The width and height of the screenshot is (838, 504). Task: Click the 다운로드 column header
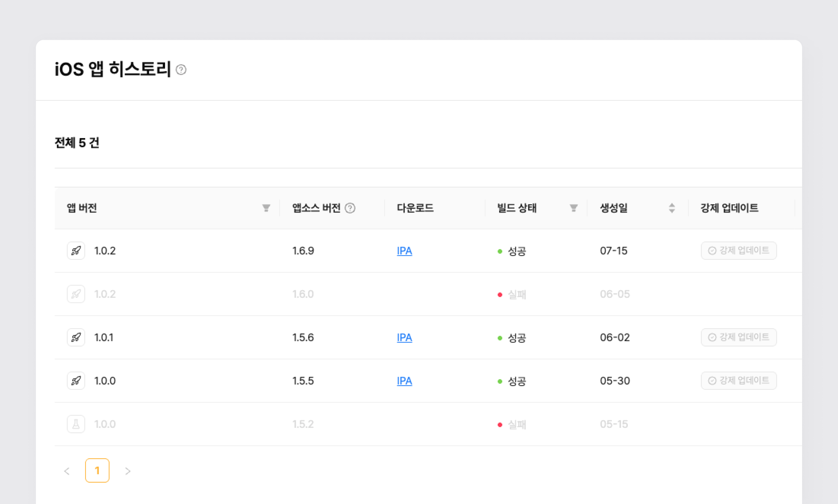415,208
